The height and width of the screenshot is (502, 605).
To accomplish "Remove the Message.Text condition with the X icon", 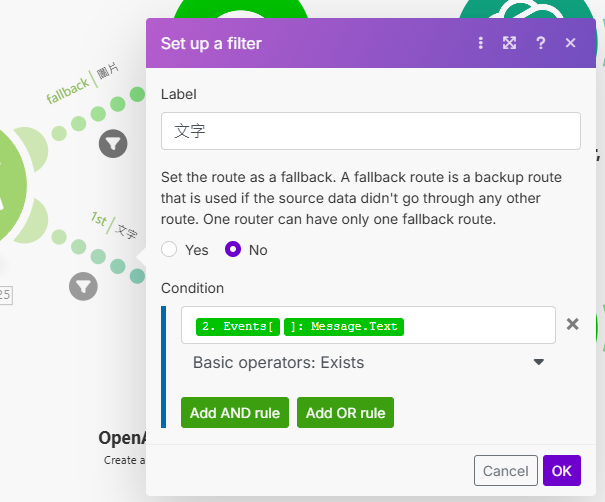I will (x=573, y=324).
